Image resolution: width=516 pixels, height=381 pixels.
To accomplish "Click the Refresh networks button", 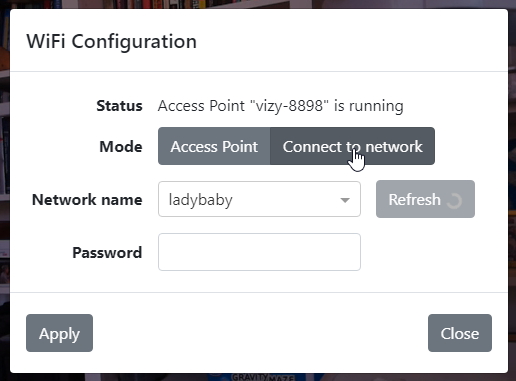I will 425,199.
